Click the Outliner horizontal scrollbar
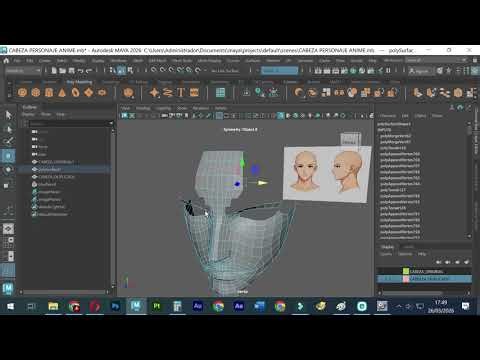This screenshot has height=360, width=480. click(x=64, y=292)
